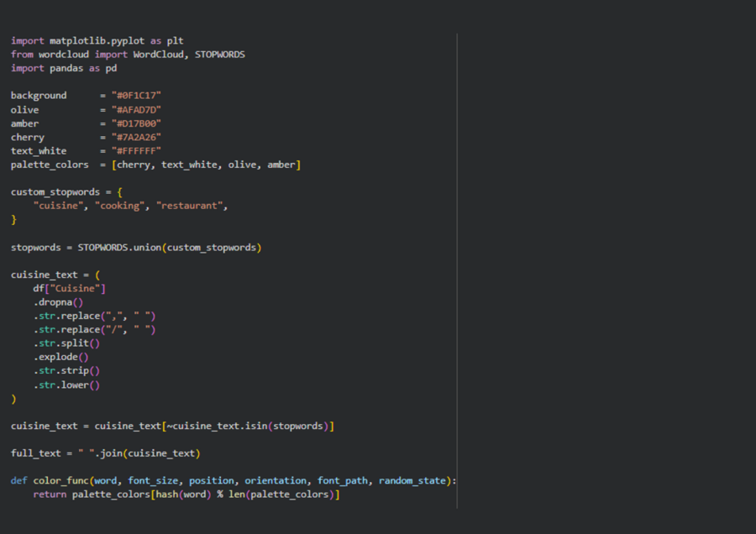756x534 pixels.
Task: Click the .str.split() method line
Action: point(66,343)
